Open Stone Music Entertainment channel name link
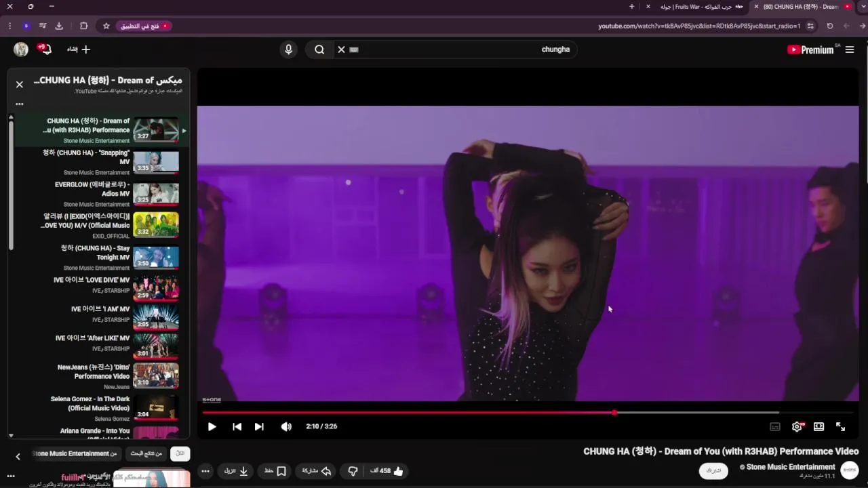Image resolution: width=868 pixels, height=488 pixels. point(791,467)
